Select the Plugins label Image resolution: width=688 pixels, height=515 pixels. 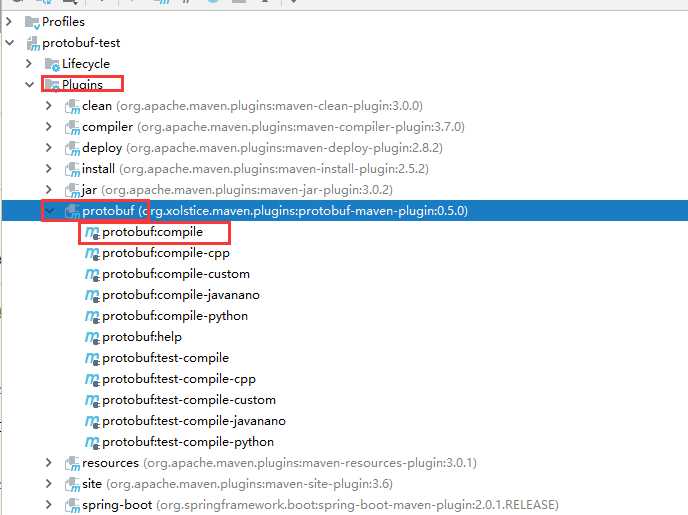point(82,85)
